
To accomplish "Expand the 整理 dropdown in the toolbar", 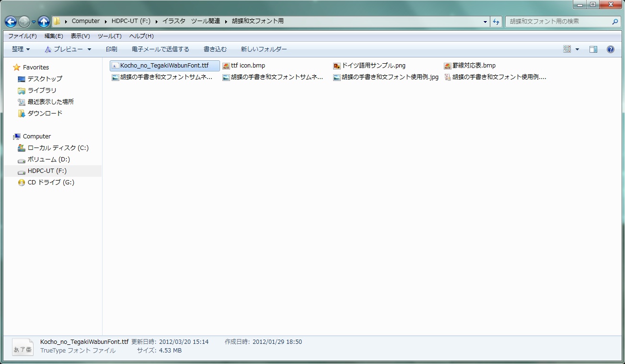I will click(x=21, y=49).
